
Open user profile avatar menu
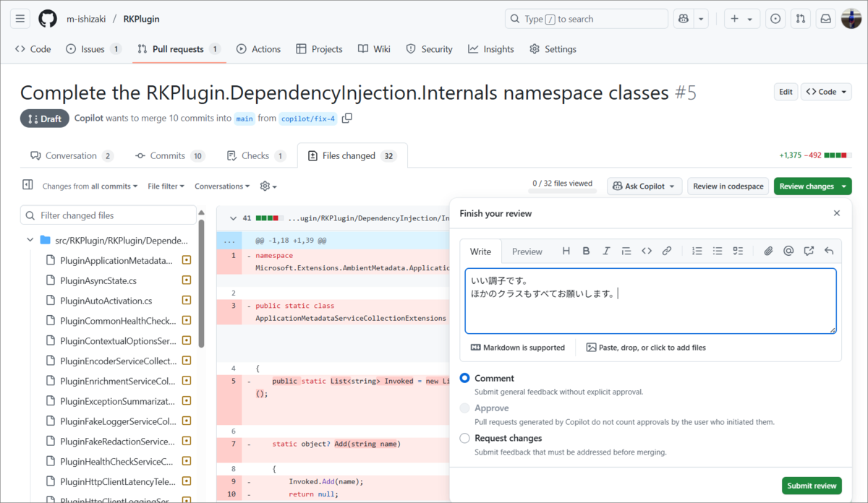click(x=851, y=19)
